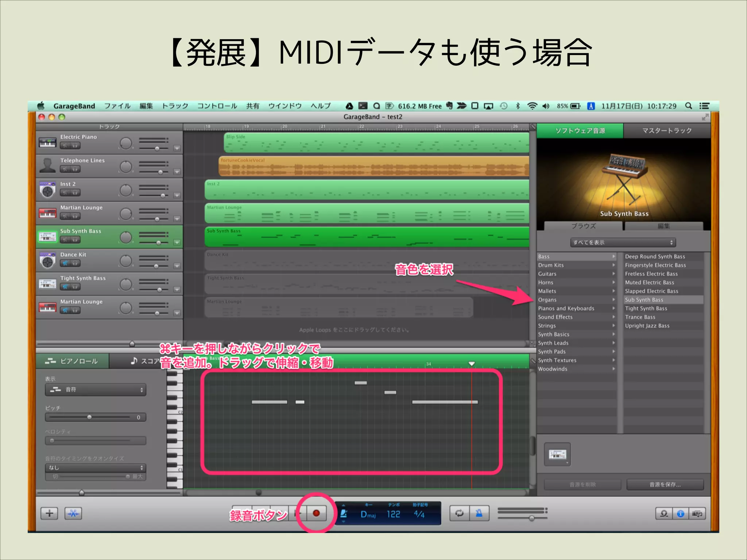The height and width of the screenshot is (560, 747).
Task: Click the Time Machine menu bar icon
Action: [x=503, y=106]
